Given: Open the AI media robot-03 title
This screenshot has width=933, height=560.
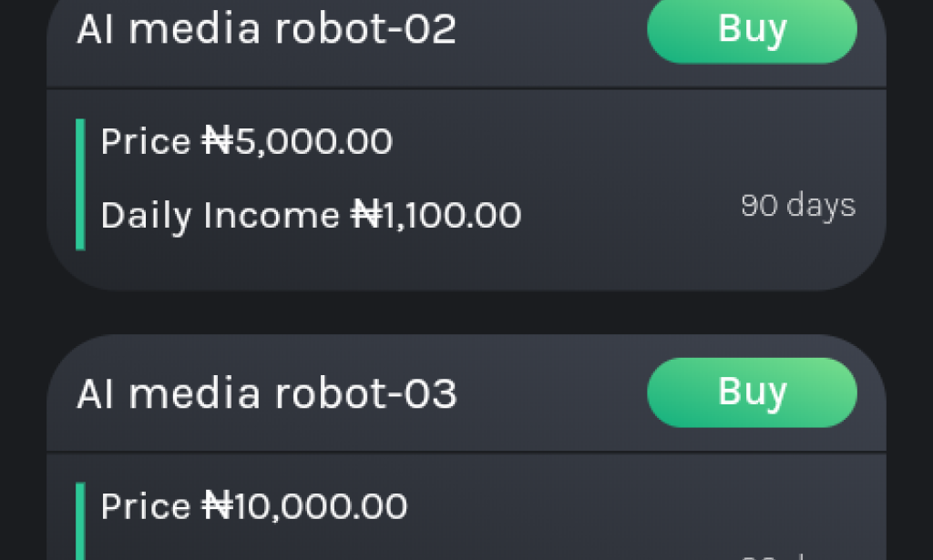Looking at the screenshot, I should point(266,393).
